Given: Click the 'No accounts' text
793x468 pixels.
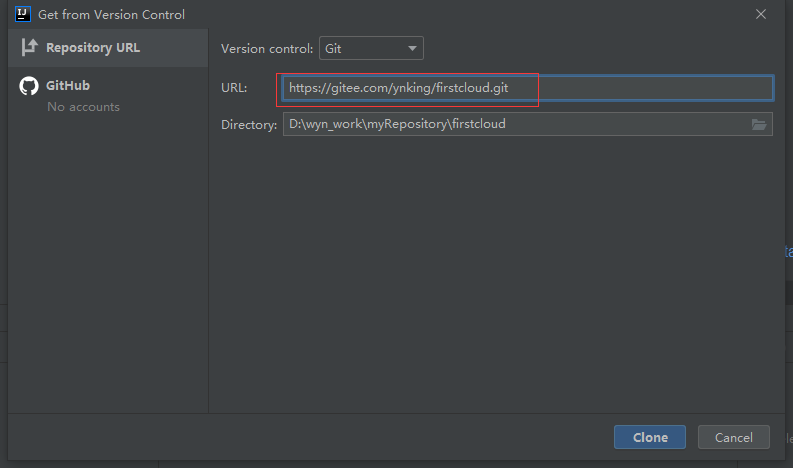Looking at the screenshot, I should [83, 107].
